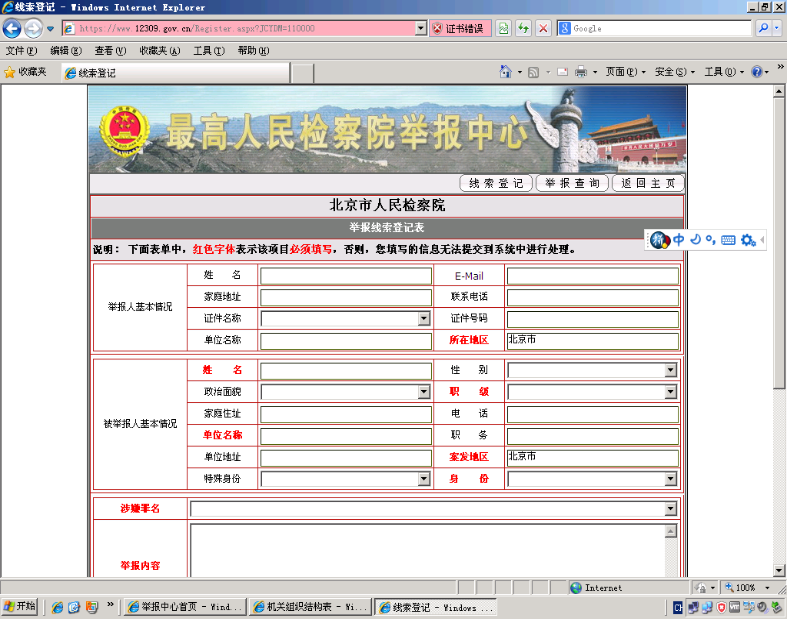Open the 工具(T) menu
The image size is (787, 619).
coord(208,51)
